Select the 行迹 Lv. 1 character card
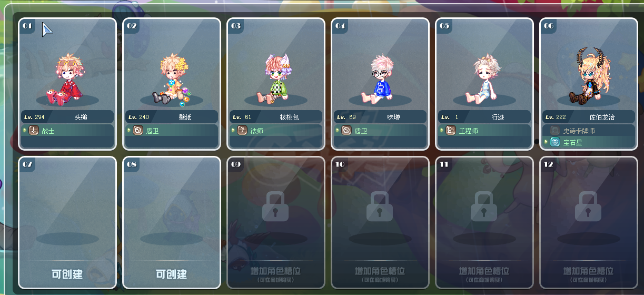Screen dimensions: 644x295 coord(484,84)
